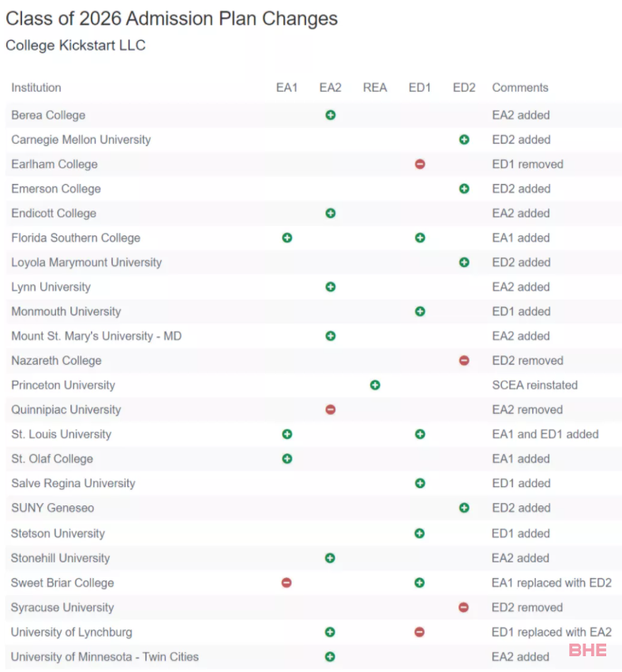The height and width of the screenshot is (672, 622).
Task: Click the green plus icon in Berea College row
Action: [330, 115]
